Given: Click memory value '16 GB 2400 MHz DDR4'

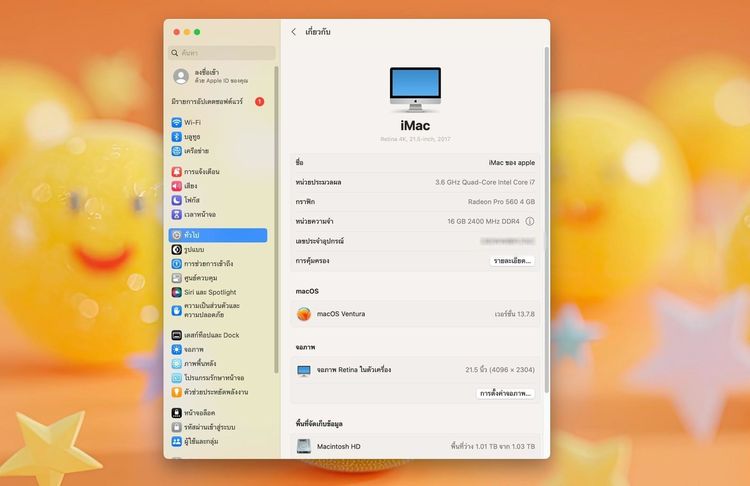Looking at the screenshot, I should coord(483,221).
